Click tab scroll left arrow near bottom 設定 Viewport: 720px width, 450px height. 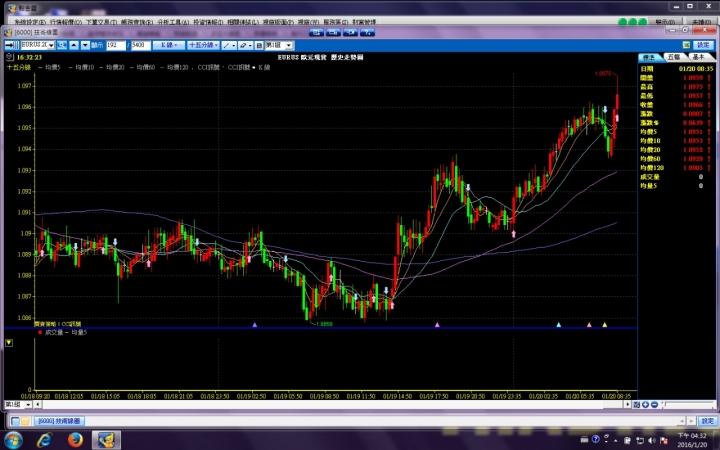682,421
